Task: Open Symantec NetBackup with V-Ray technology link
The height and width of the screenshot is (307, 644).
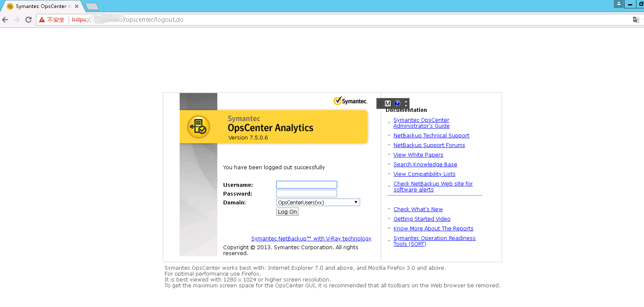Action: point(311,238)
